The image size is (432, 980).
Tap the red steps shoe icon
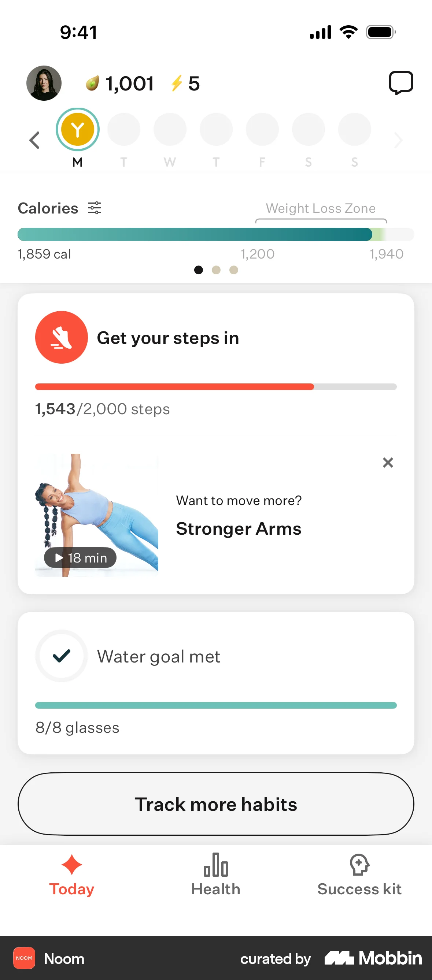pyautogui.click(x=61, y=337)
